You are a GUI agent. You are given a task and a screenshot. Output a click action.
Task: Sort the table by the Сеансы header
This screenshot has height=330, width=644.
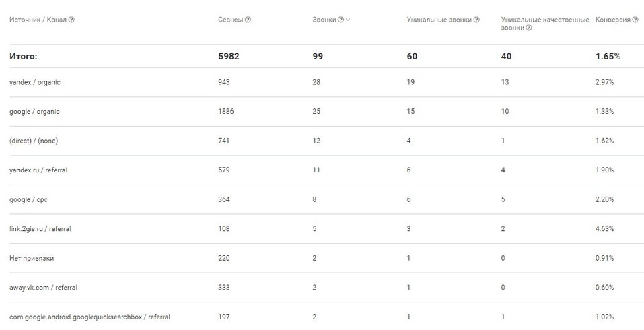[x=230, y=20]
